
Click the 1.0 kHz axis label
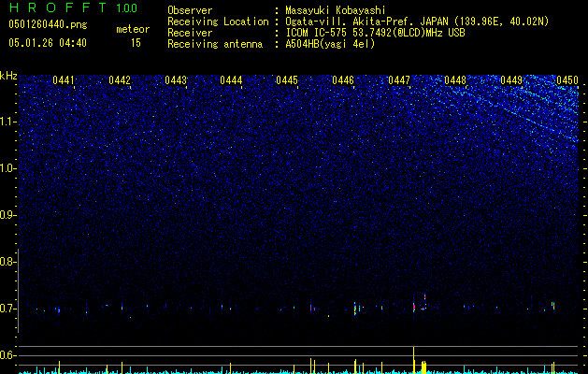click(7, 168)
